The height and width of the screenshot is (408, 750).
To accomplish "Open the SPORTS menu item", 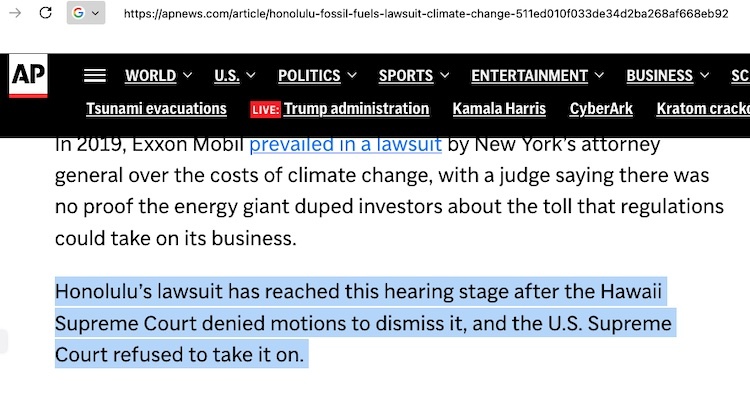I will (405, 75).
